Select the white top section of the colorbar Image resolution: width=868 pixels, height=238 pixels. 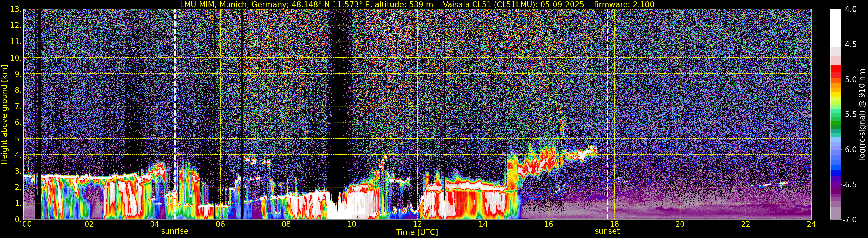(x=835, y=27)
